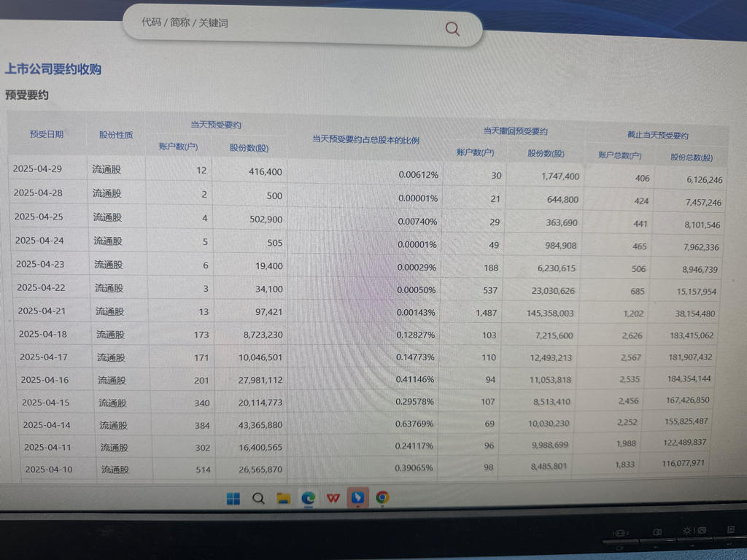
Task: Select date cell 2025-04-25
Action: pos(39,216)
